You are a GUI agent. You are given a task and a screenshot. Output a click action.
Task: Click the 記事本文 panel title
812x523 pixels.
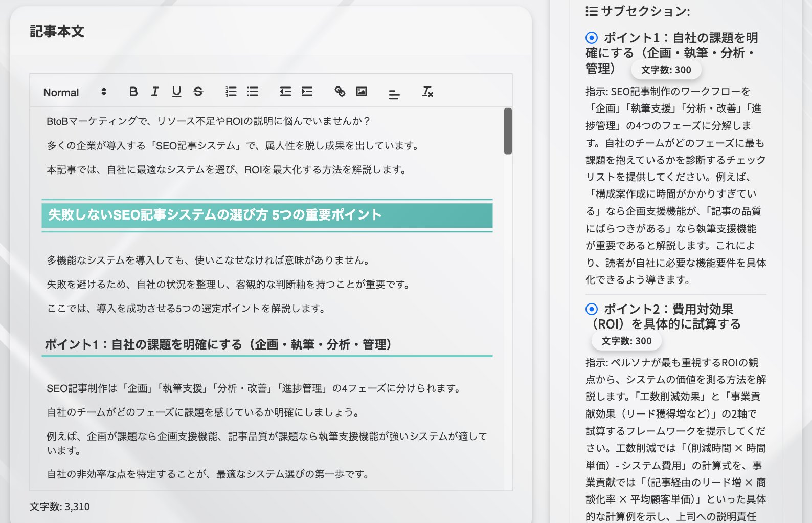(57, 31)
